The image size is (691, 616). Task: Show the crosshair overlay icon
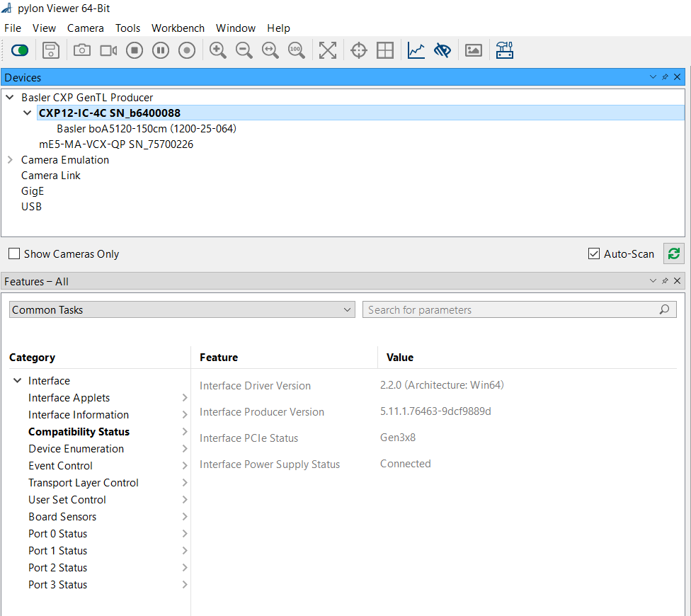[x=359, y=50]
